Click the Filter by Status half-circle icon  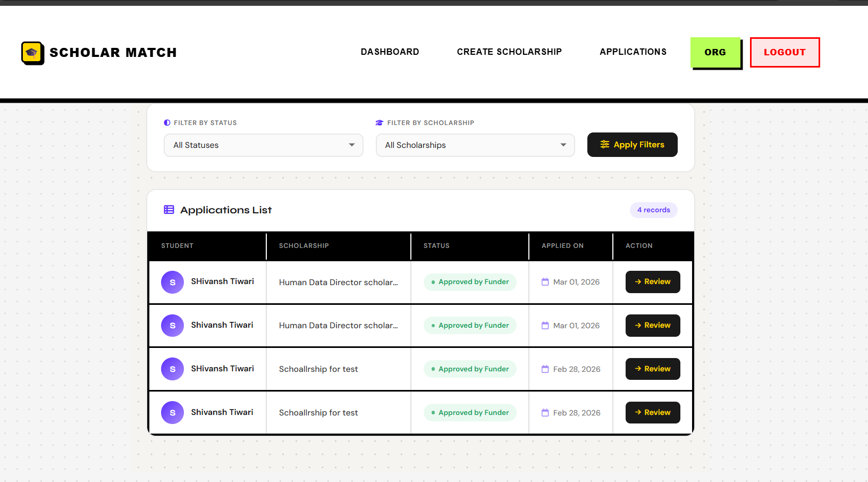pos(167,123)
